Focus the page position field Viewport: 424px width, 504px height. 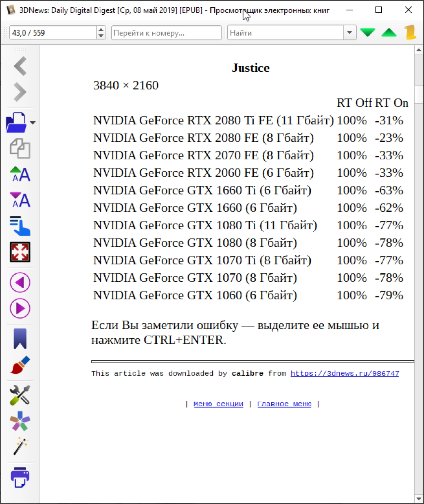[53, 33]
